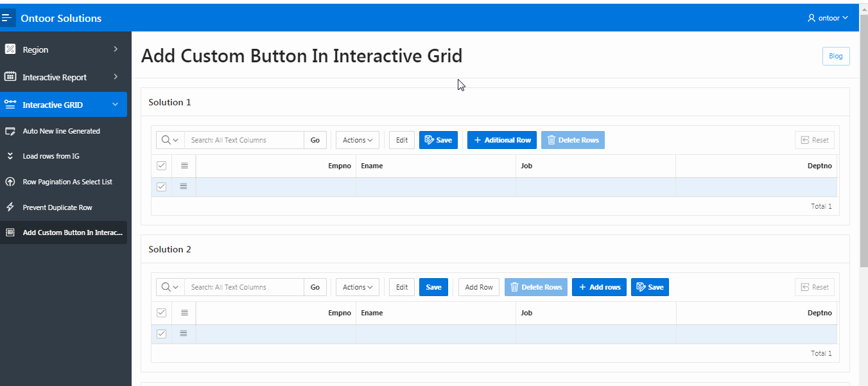The image size is (868, 386).
Task: Tick the row checkbox in Solution 2 grid
Action: [x=161, y=333]
